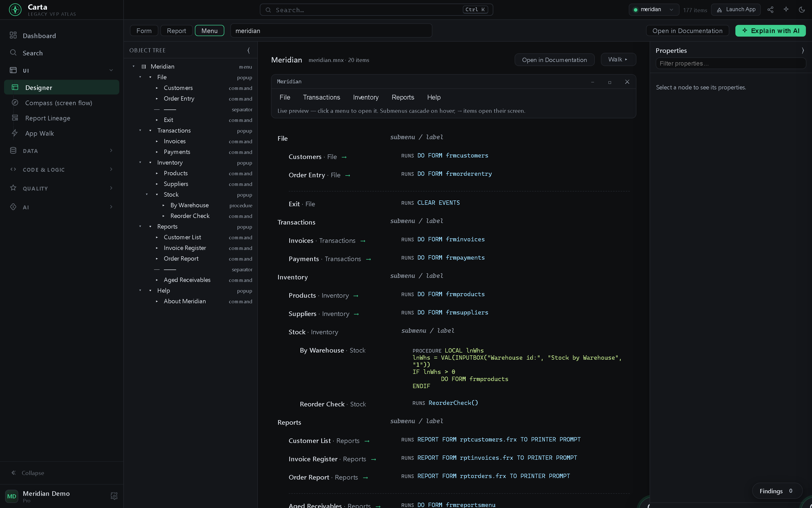Click the UI section layout icon
The width and height of the screenshot is (812, 508).
[13, 70]
